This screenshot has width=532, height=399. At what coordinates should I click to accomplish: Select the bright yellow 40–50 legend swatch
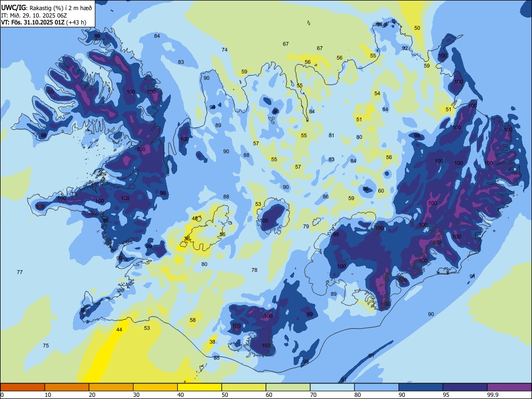(x=199, y=387)
